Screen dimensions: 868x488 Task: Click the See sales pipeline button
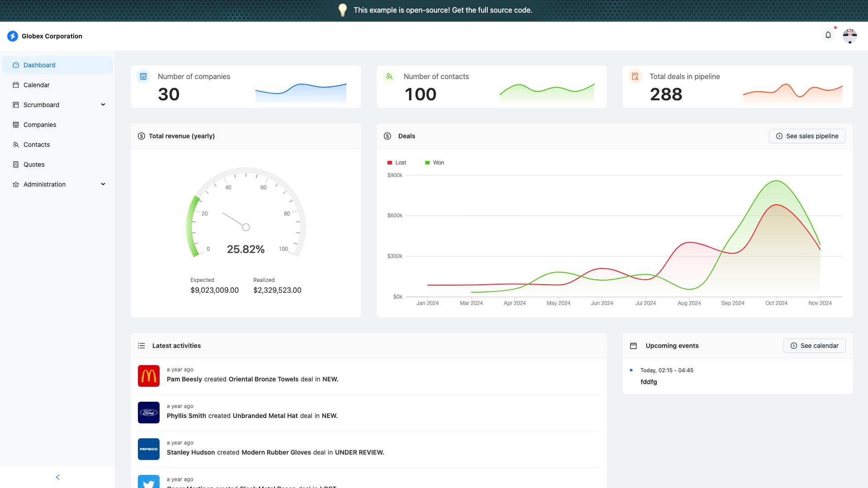807,136
